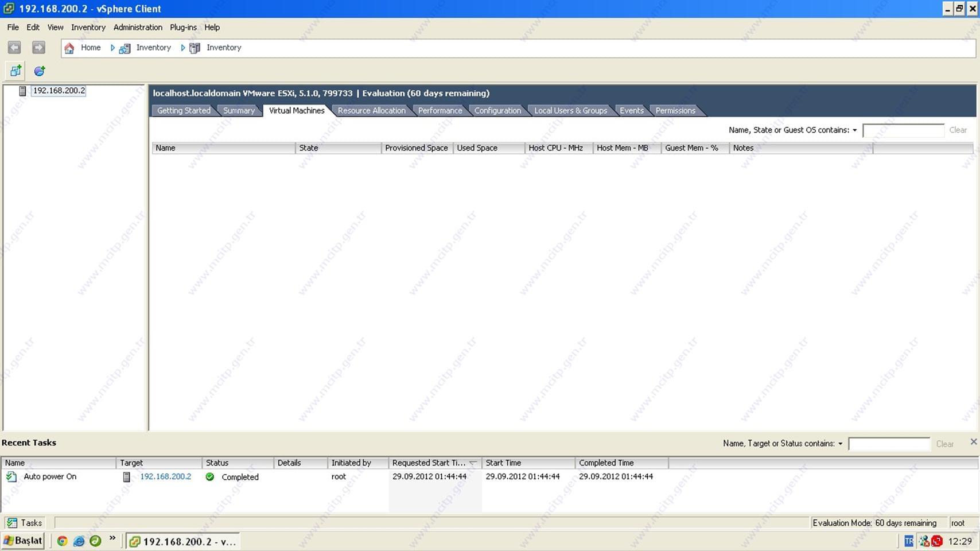Sort by the State column header
980x551 pixels.
pos(339,148)
